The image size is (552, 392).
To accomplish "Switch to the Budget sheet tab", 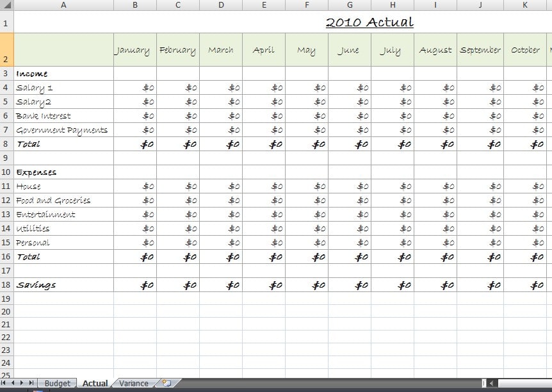I will point(57,383).
